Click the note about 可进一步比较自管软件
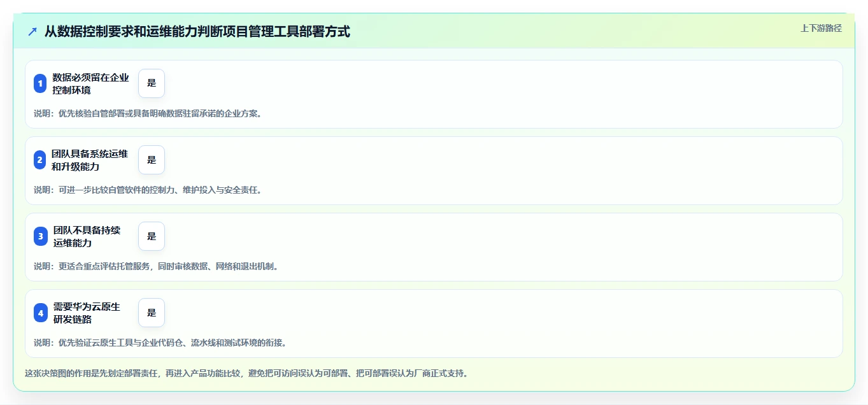The height and width of the screenshot is (405, 868). click(x=148, y=190)
